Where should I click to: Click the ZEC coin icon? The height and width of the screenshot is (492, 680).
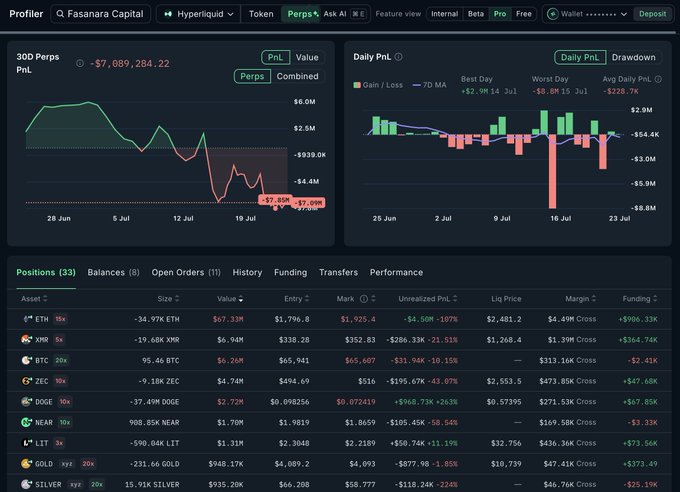26,381
